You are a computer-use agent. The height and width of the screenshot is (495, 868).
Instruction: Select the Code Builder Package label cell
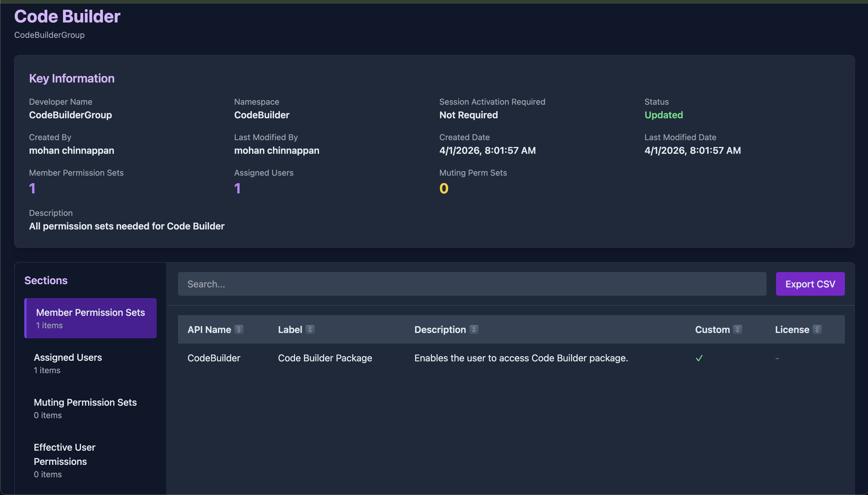coord(325,358)
